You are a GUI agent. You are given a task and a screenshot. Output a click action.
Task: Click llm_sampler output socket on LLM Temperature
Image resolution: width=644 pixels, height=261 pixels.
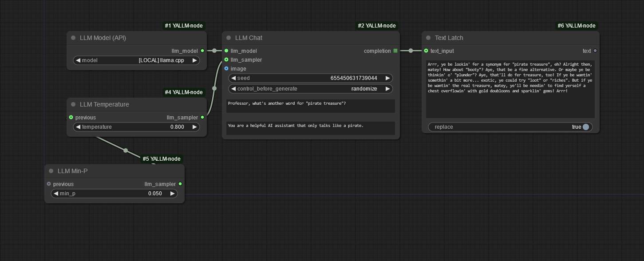(202, 118)
